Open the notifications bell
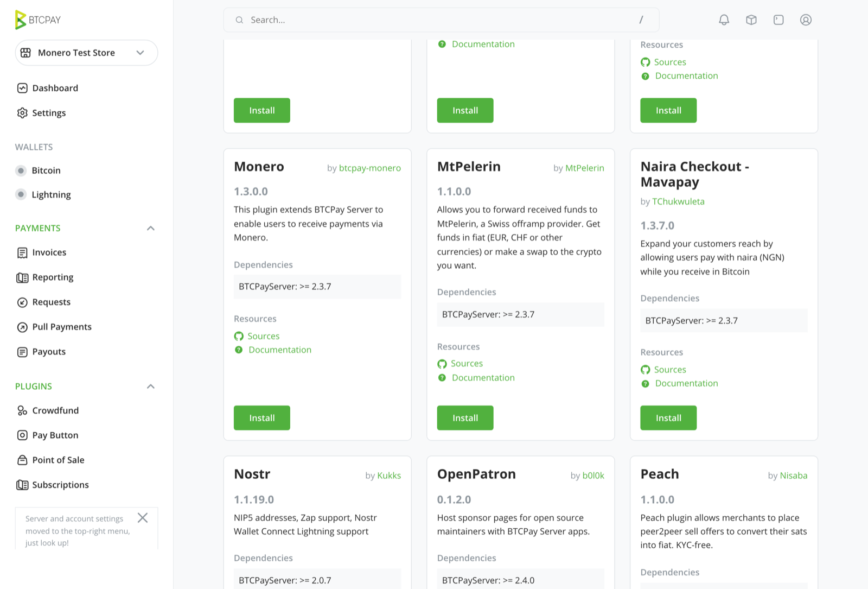This screenshot has width=868, height=589. tap(724, 20)
